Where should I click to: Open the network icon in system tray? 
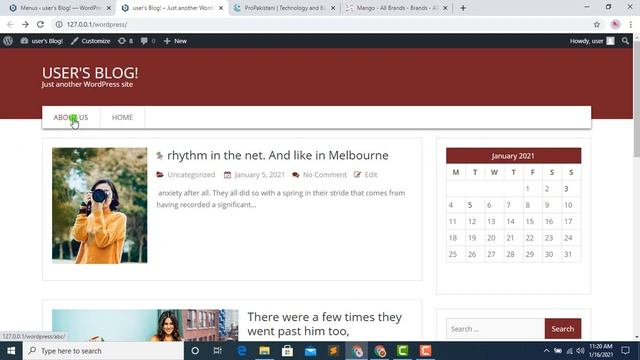click(x=569, y=351)
